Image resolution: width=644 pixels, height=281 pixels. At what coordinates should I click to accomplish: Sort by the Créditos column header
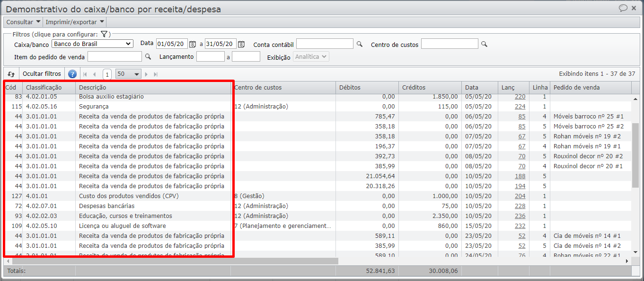point(430,88)
